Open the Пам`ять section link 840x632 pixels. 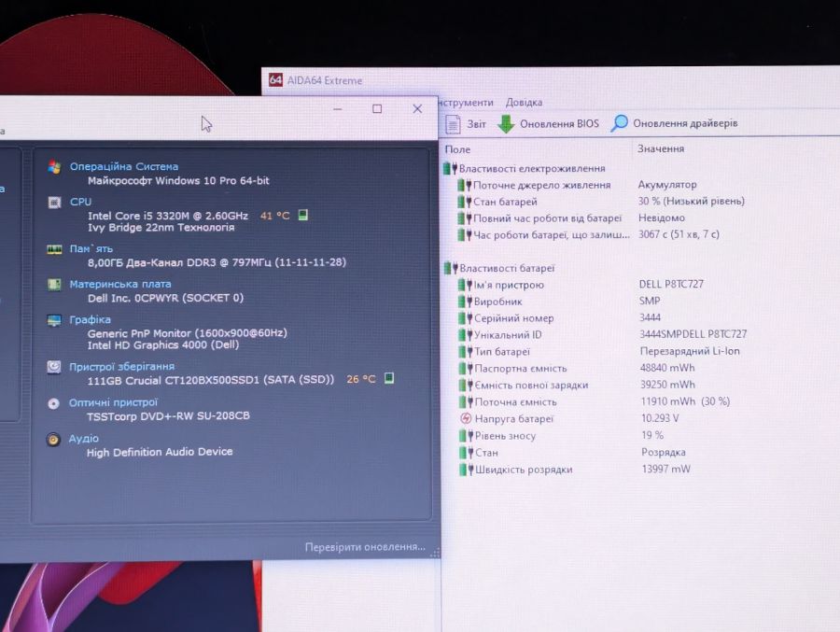91,248
